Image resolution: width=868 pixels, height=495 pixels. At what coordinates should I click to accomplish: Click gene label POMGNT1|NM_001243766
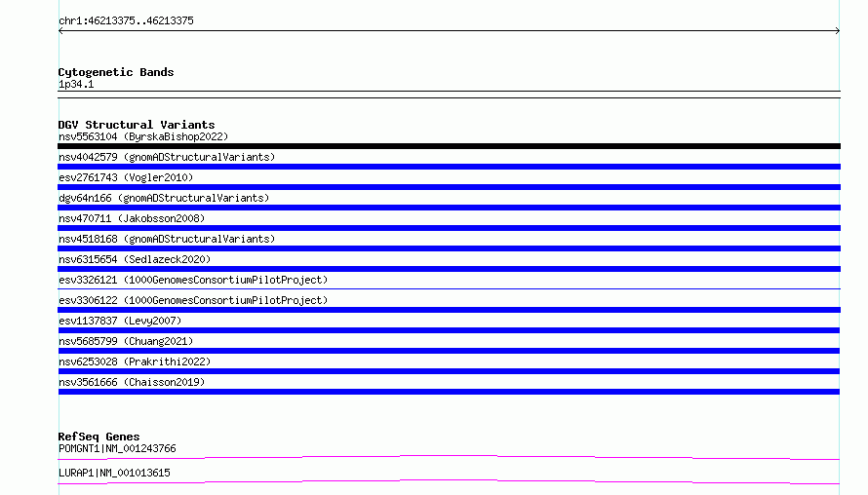(x=117, y=448)
